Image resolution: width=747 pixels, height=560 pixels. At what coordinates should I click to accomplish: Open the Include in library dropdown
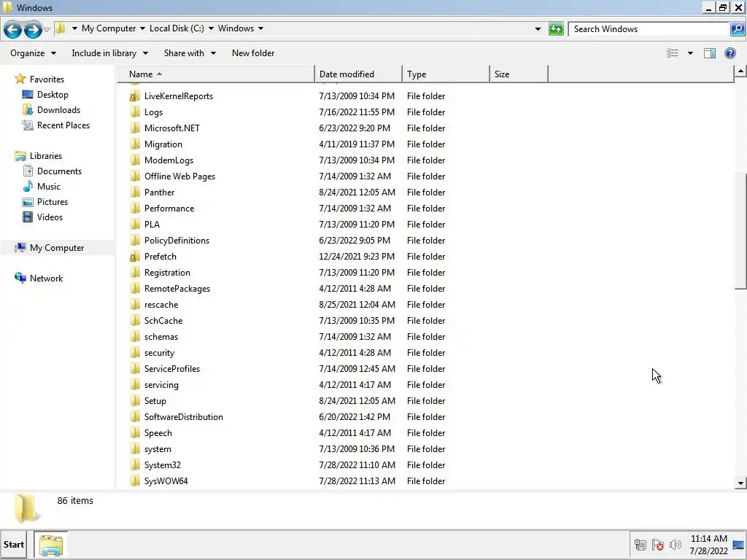click(x=109, y=53)
